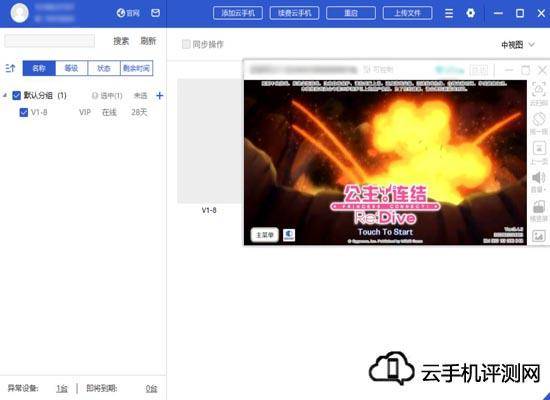Open settings via the gear icon
Viewport: 550px width, 400px height.
click(470, 13)
